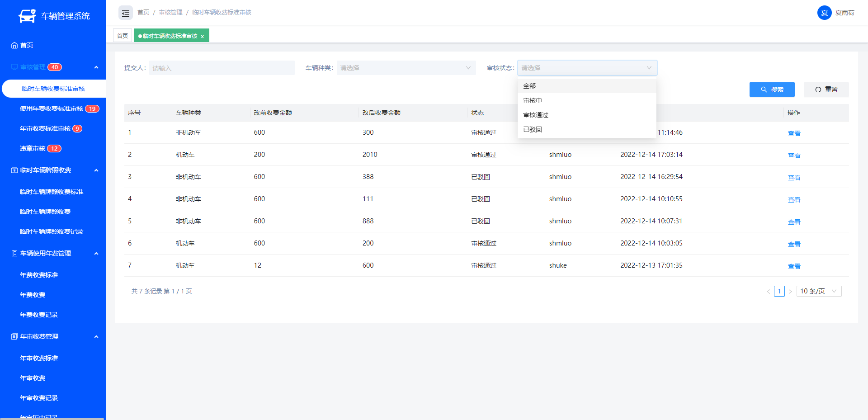Select 已驳回 option in dropdown list
Screen dimensions: 868x420
(587, 129)
